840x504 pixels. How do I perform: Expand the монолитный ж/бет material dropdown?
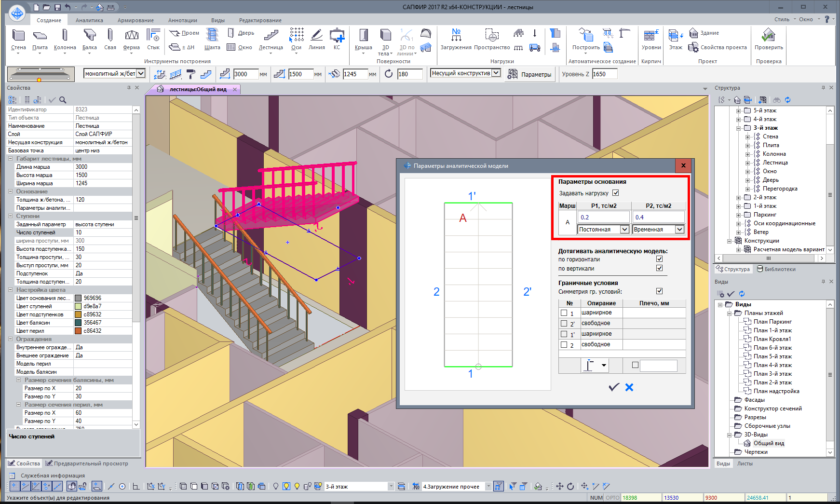coord(141,73)
